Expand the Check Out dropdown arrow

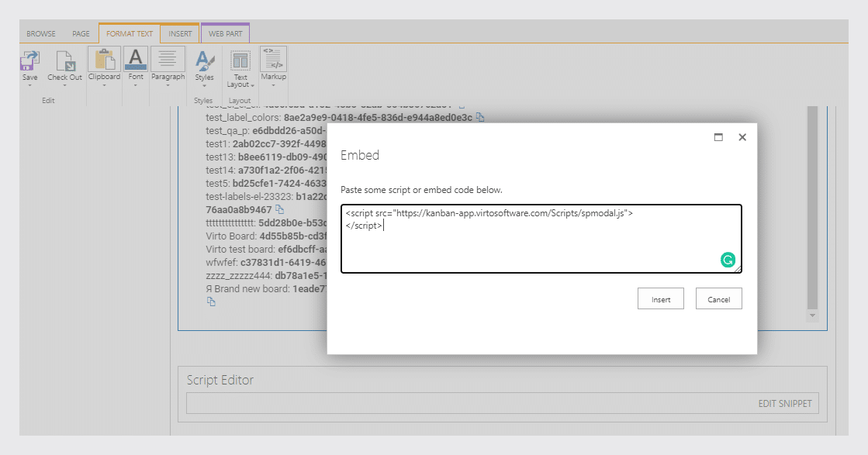tap(64, 85)
